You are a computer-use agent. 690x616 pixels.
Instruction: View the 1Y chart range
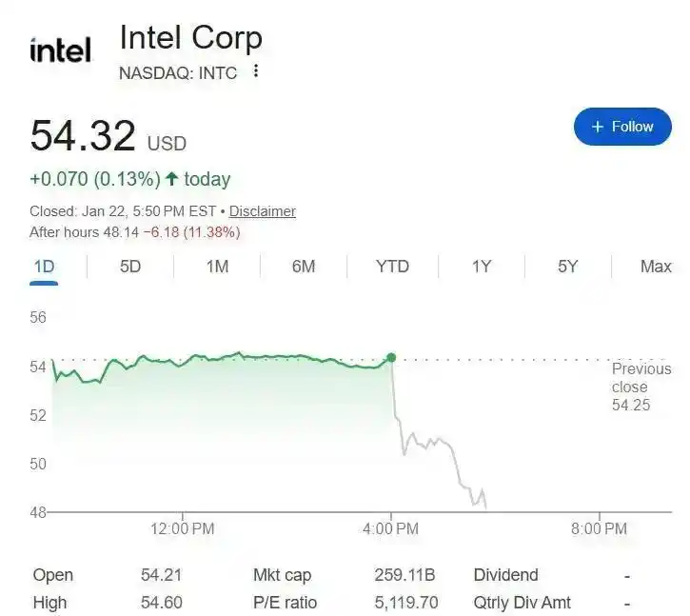point(482,267)
